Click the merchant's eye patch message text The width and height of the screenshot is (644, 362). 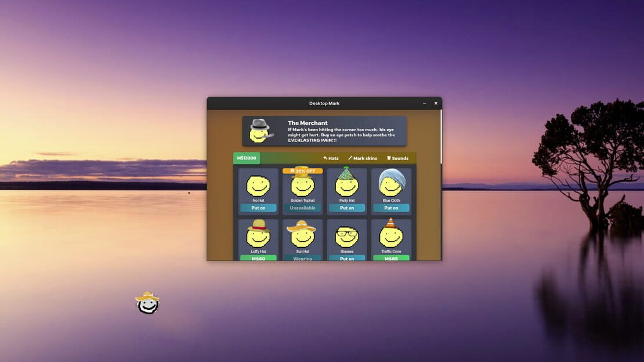(x=341, y=135)
